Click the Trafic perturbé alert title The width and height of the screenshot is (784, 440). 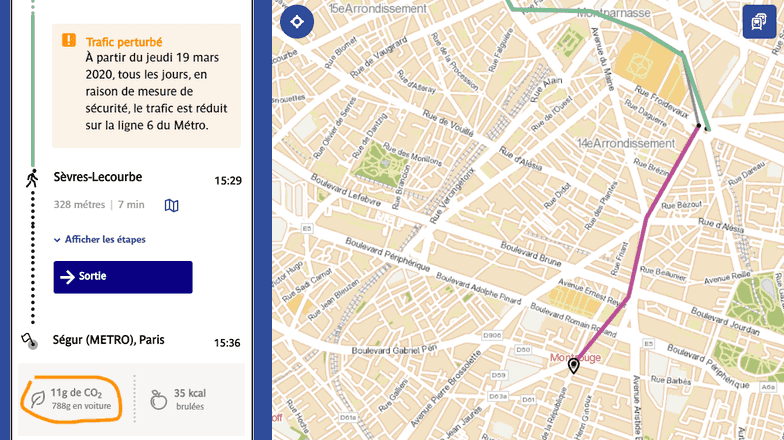coord(124,42)
